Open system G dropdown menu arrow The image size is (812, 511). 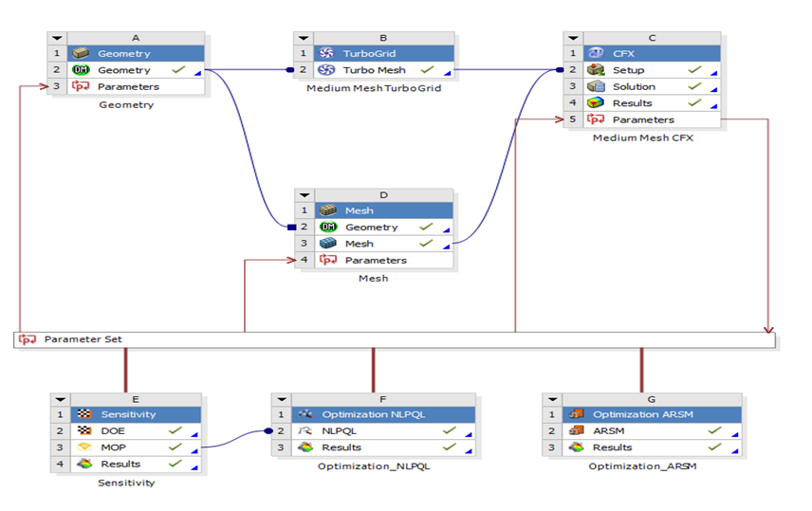[x=552, y=399]
